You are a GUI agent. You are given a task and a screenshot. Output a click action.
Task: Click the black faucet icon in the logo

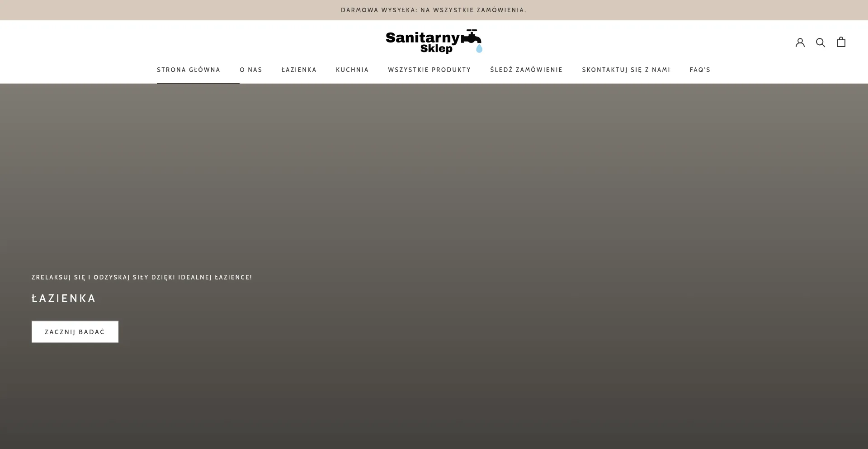coord(472,37)
